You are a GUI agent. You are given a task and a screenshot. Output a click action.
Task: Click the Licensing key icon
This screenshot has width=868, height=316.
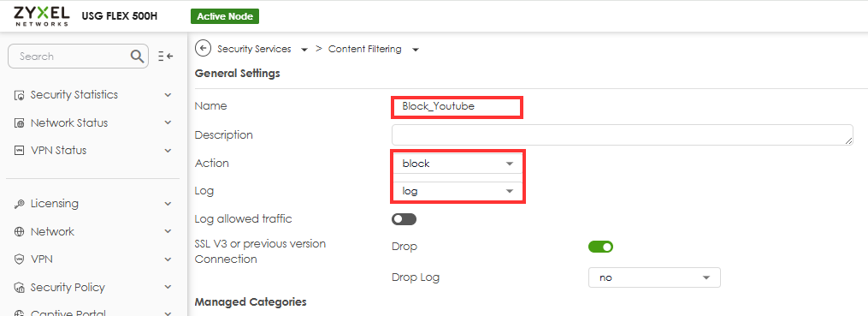19,204
